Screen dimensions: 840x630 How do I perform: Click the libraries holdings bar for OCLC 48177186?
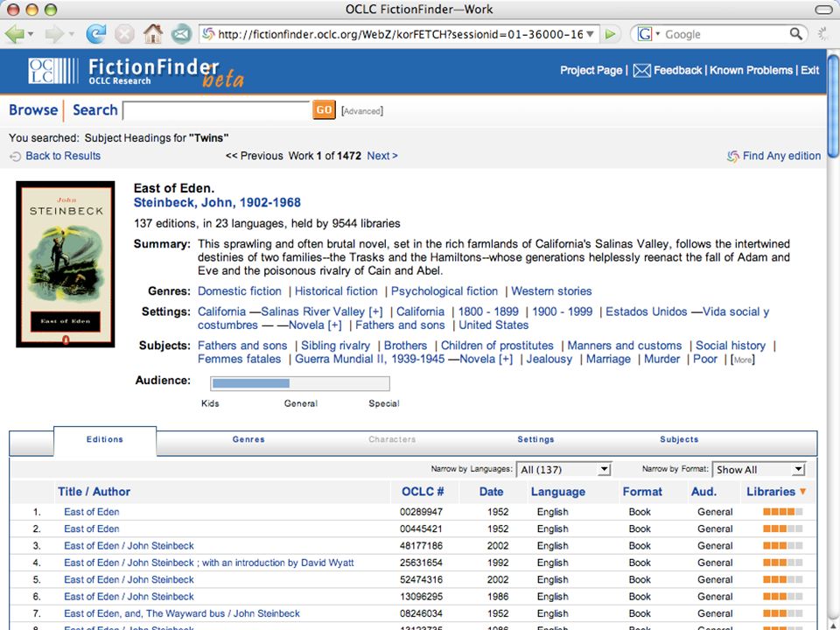782,545
